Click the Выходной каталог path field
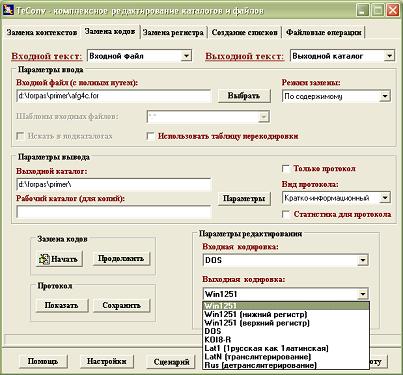Viewport: 403px width, 375px height. tap(113, 184)
